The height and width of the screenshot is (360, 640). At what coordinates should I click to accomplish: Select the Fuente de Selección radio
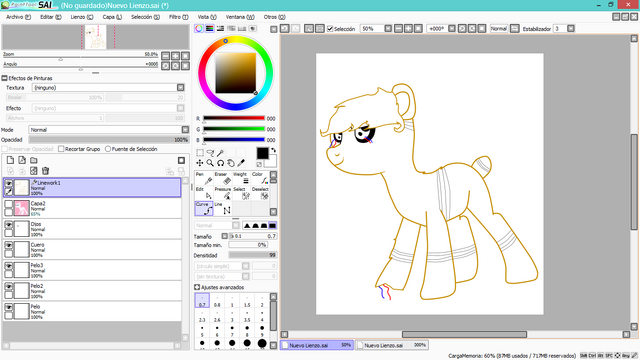click(x=108, y=149)
